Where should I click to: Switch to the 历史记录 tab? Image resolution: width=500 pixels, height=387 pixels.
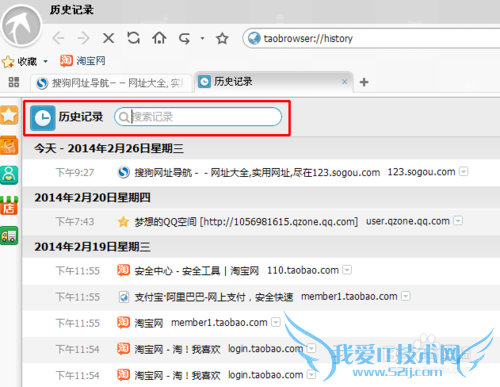272,82
